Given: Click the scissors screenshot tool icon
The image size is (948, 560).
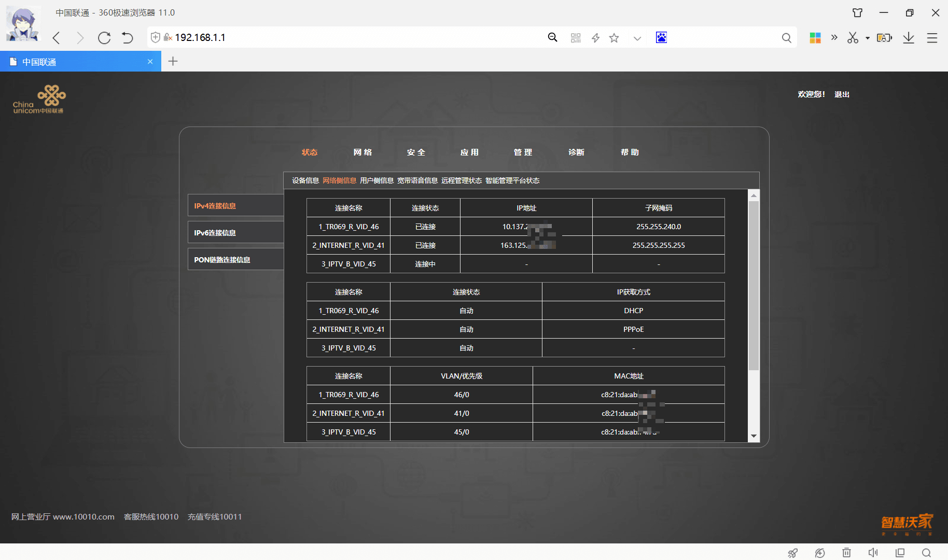Looking at the screenshot, I should (853, 38).
